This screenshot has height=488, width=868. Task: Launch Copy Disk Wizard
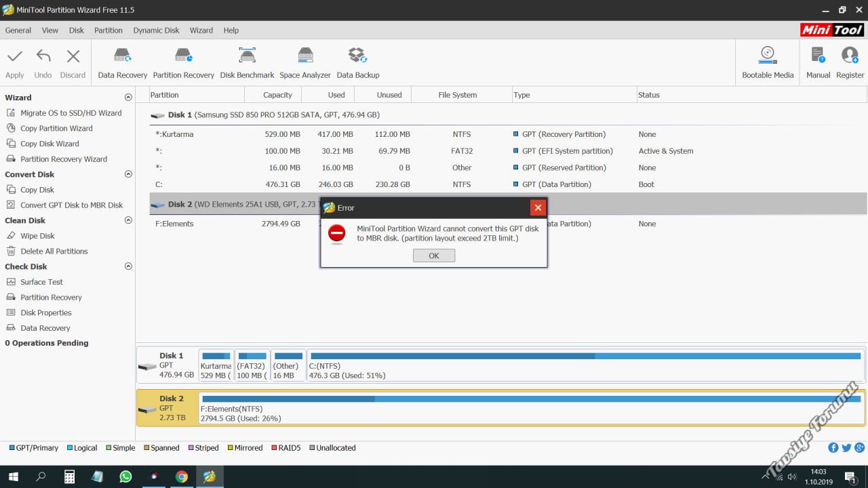(50, 144)
